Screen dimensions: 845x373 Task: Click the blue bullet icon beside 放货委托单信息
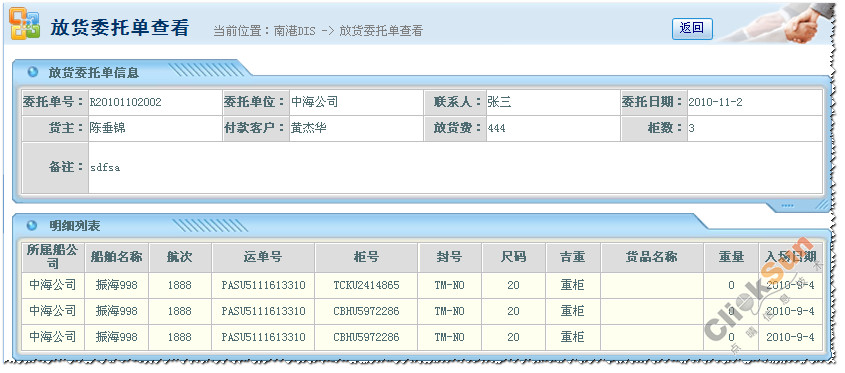coord(32,72)
